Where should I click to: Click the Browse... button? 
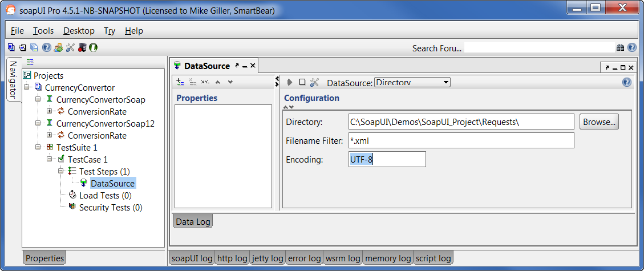600,122
